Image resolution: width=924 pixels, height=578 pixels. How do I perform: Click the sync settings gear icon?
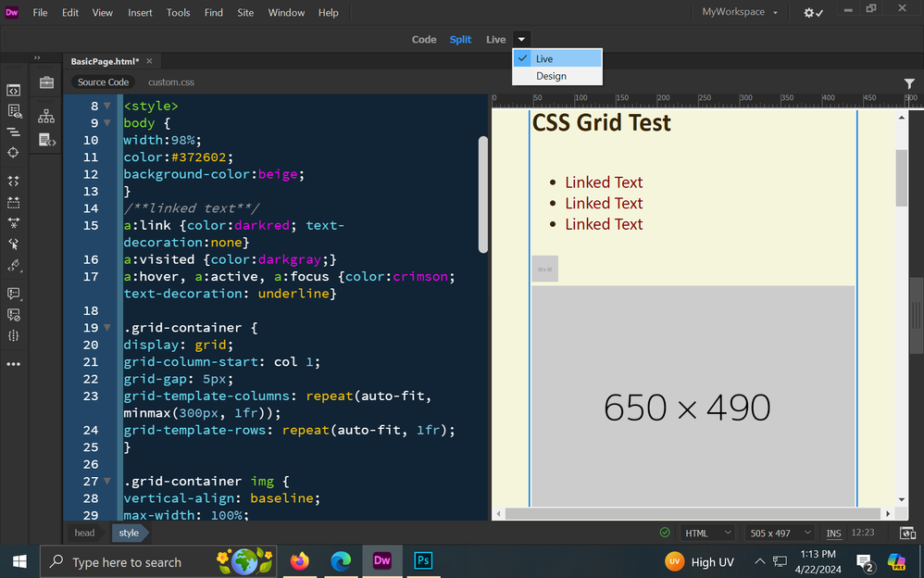coord(813,12)
